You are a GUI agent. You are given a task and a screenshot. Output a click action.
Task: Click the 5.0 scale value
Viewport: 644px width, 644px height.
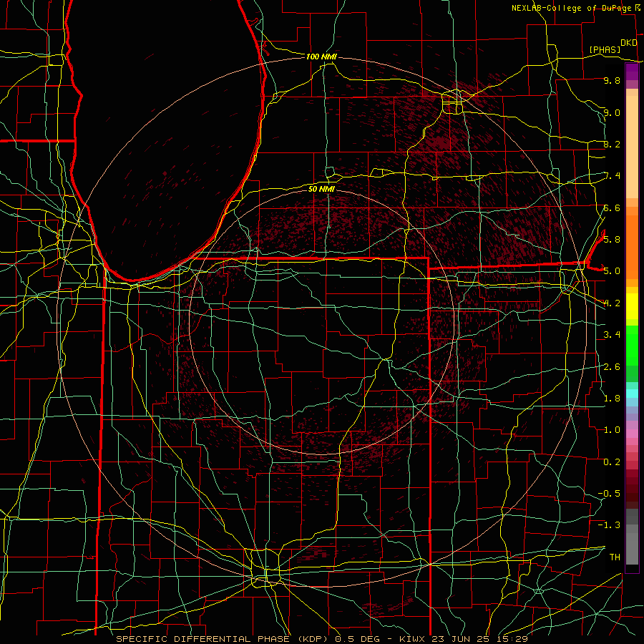[612, 271]
